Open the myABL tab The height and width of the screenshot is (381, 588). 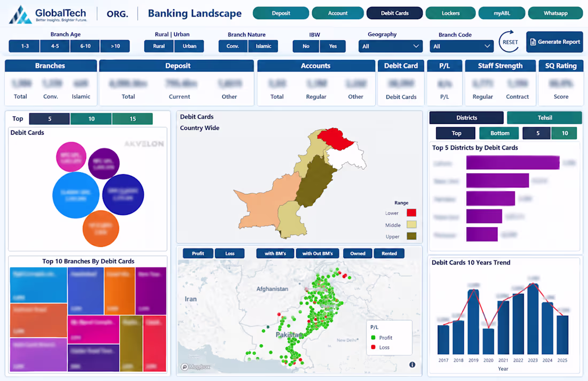[502, 13]
